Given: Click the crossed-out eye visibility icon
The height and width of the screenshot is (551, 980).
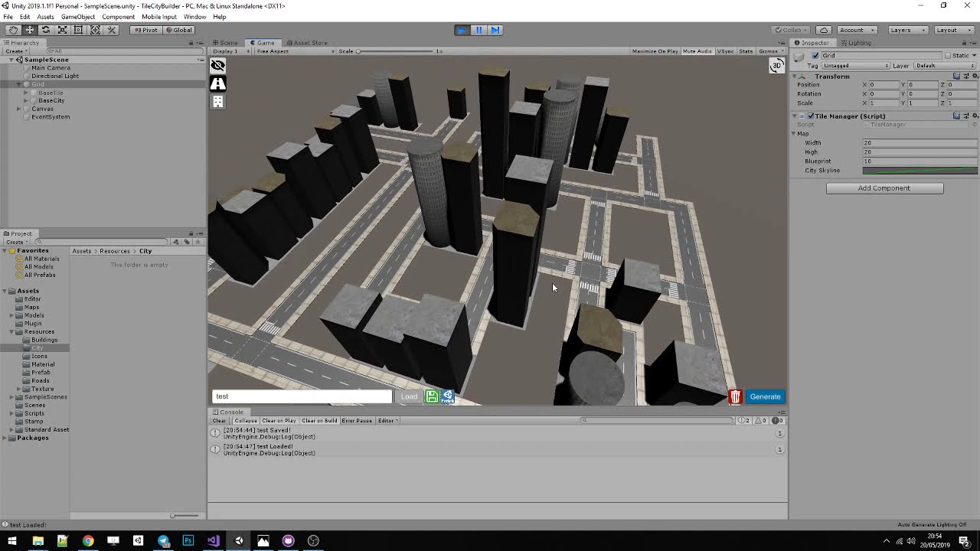Looking at the screenshot, I should (x=218, y=66).
